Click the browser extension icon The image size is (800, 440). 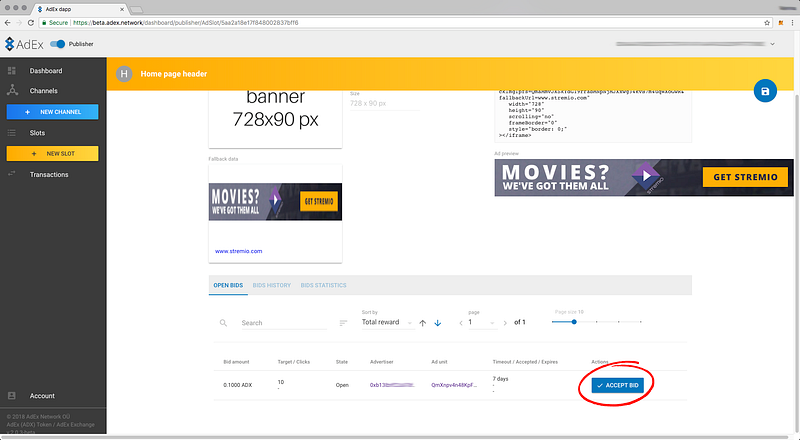pos(781,22)
